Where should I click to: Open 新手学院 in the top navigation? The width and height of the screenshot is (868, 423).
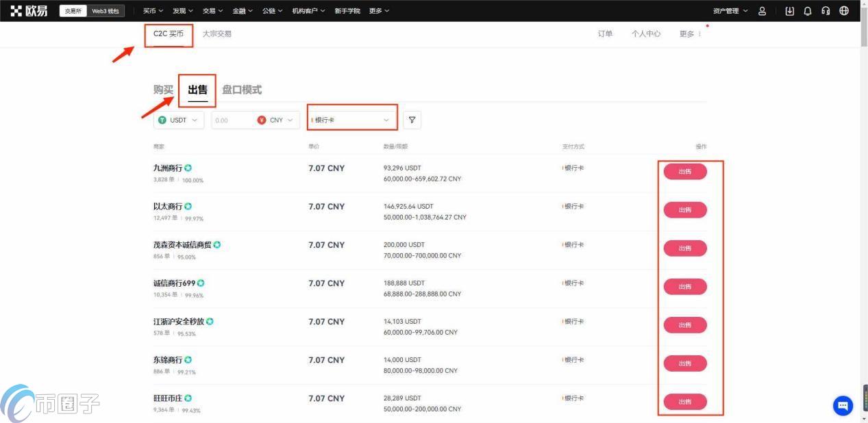(x=347, y=11)
